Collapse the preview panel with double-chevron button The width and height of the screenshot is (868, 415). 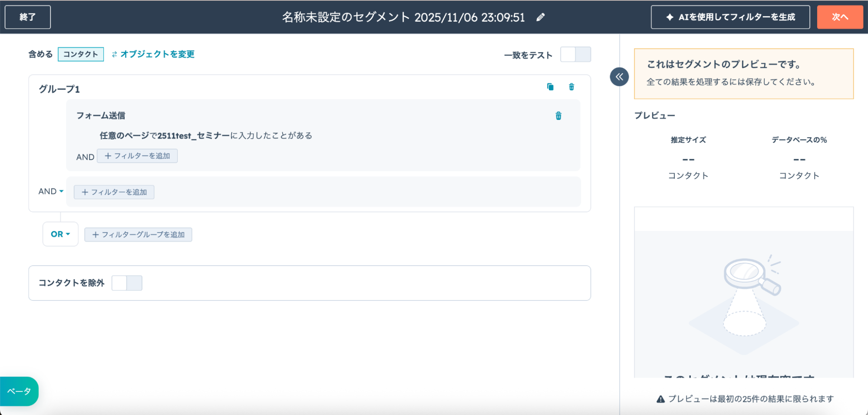pyautogui.click(x=619, y=77)
